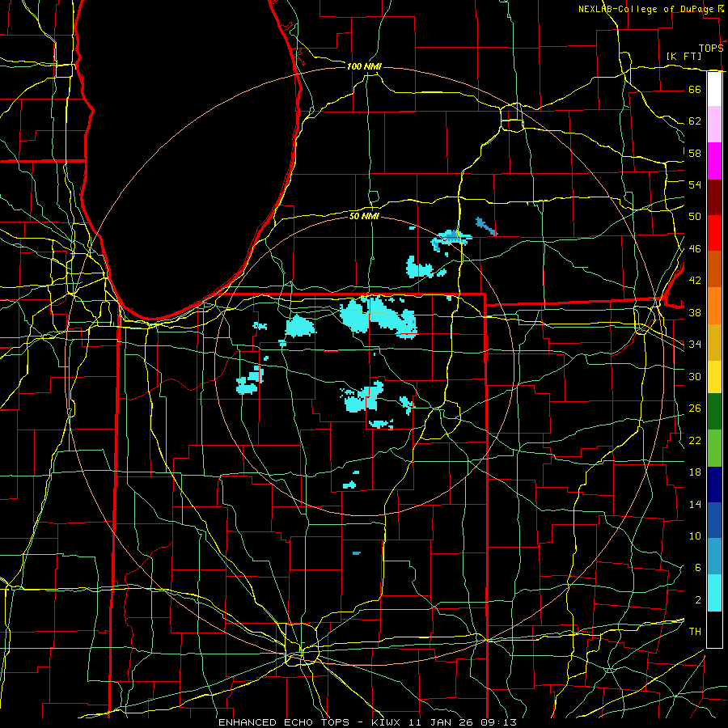Select the magenta legend color block
The image size is (728, 728).
714,161
